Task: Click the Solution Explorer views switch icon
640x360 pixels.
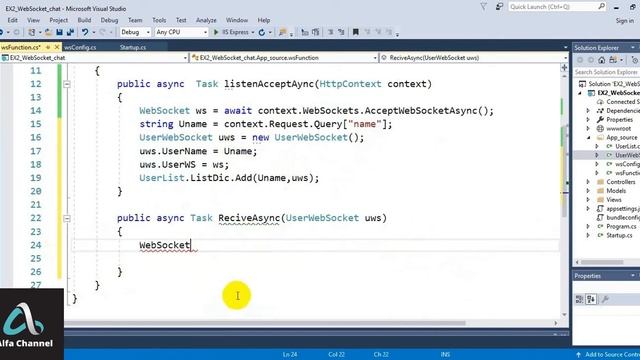Action: [613, 60]
